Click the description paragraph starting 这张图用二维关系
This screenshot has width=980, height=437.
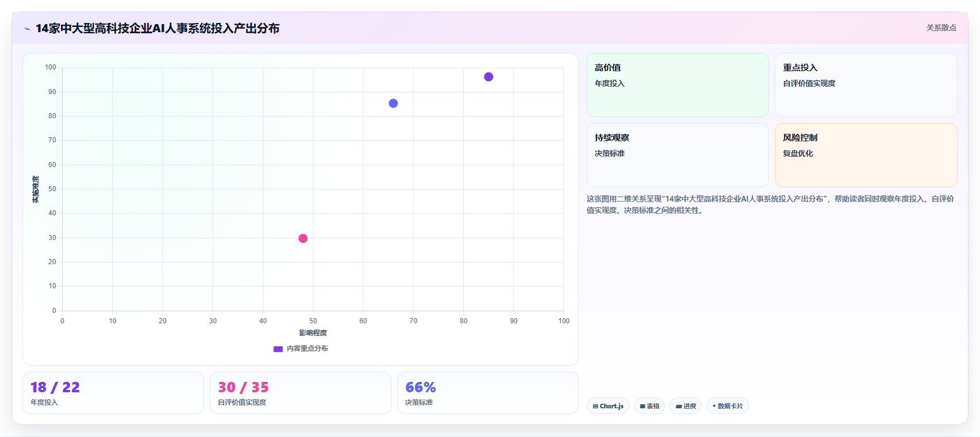770,204
